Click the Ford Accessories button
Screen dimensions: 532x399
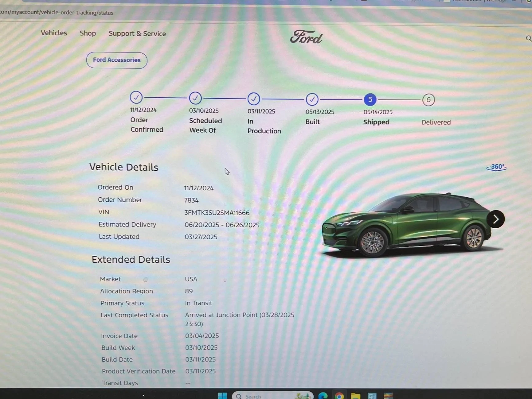click(x=117, y=60)
